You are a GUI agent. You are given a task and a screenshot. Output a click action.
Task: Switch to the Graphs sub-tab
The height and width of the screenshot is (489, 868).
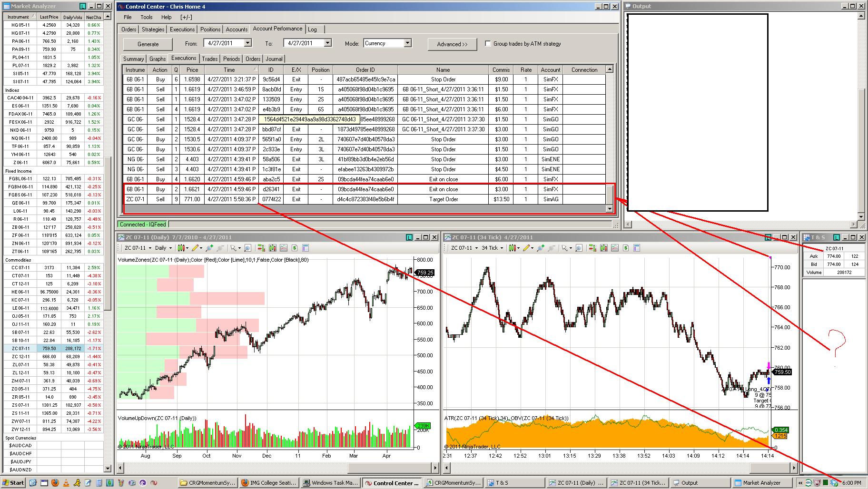(158, 59)
